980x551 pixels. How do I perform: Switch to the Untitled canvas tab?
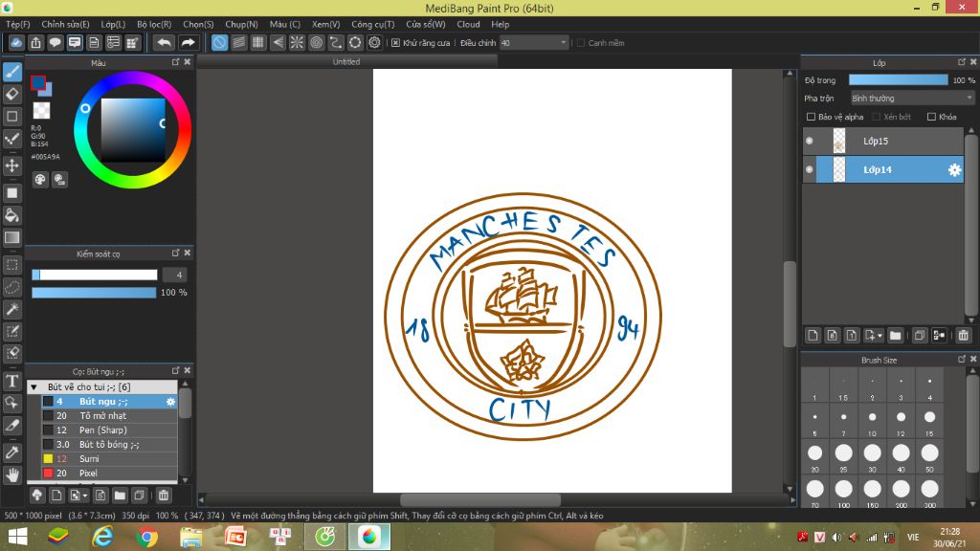pos(346,61)
